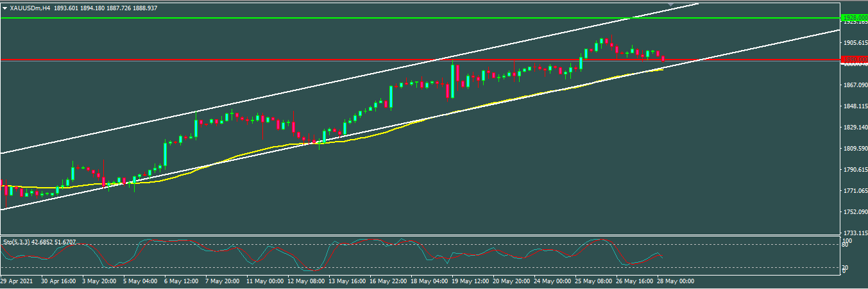Click the 12 May 08:00 time label
This screenshot has height=289, width=868.
305,281
